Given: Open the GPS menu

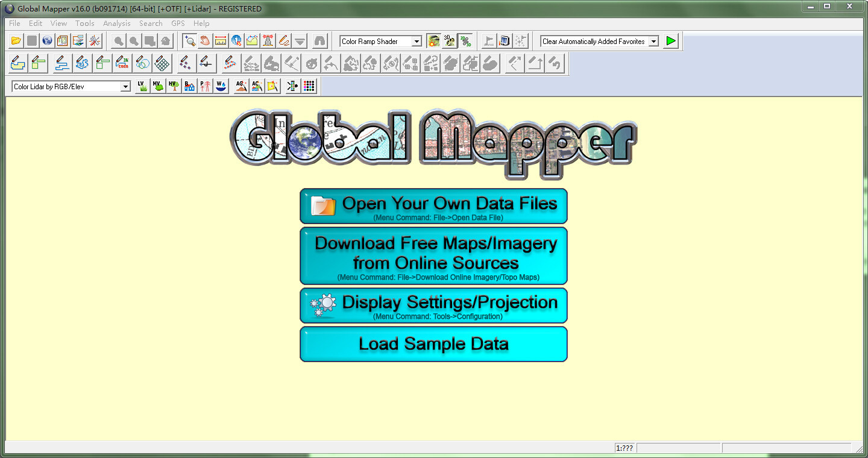Looking at the screenshot, I should (x=178, y=24).
